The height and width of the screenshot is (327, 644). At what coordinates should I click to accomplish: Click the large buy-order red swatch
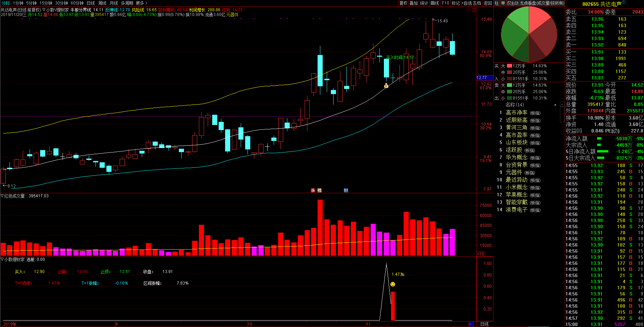click(x=509, y=66)
